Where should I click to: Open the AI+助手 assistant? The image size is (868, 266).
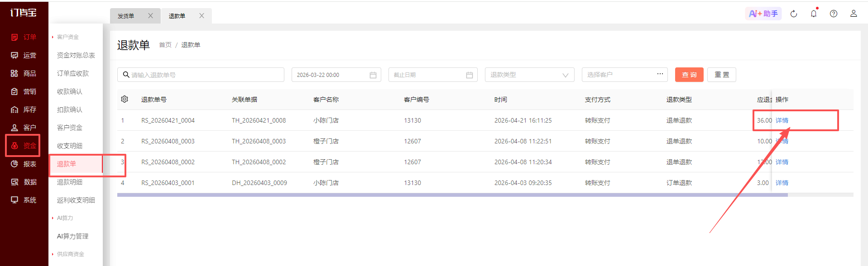pyautogui.click(x=763, y=14)
